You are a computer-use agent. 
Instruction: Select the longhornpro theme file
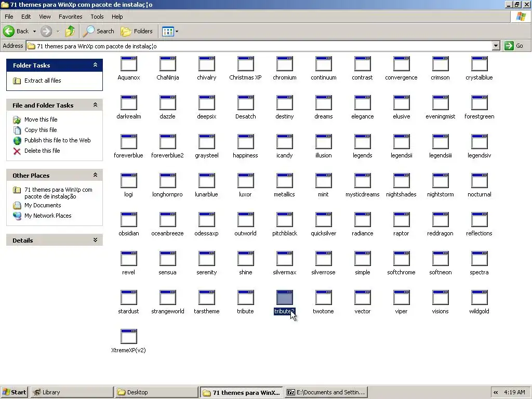(168, 185)
